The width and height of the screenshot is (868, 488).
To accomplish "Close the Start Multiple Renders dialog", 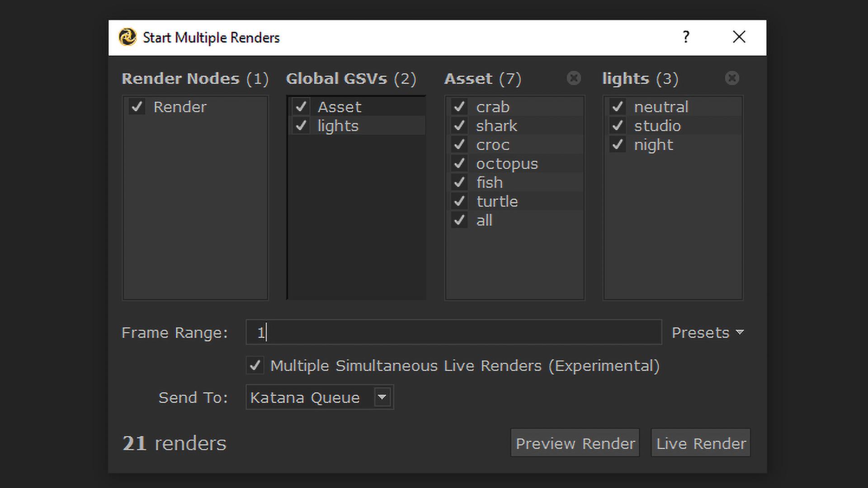I will (739, 37).
